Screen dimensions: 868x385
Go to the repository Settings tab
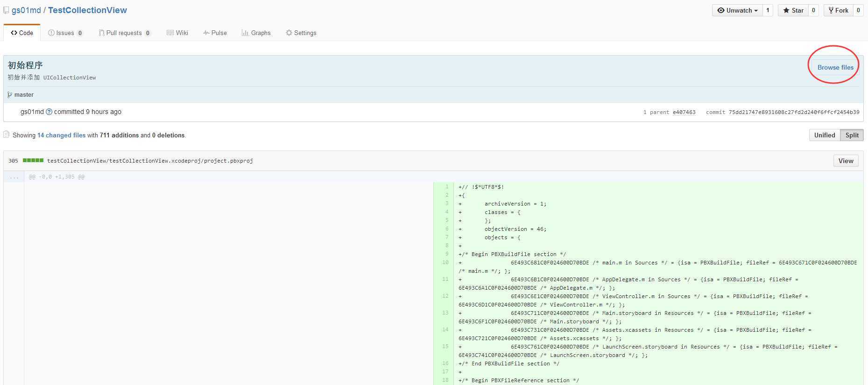[301, 33]
